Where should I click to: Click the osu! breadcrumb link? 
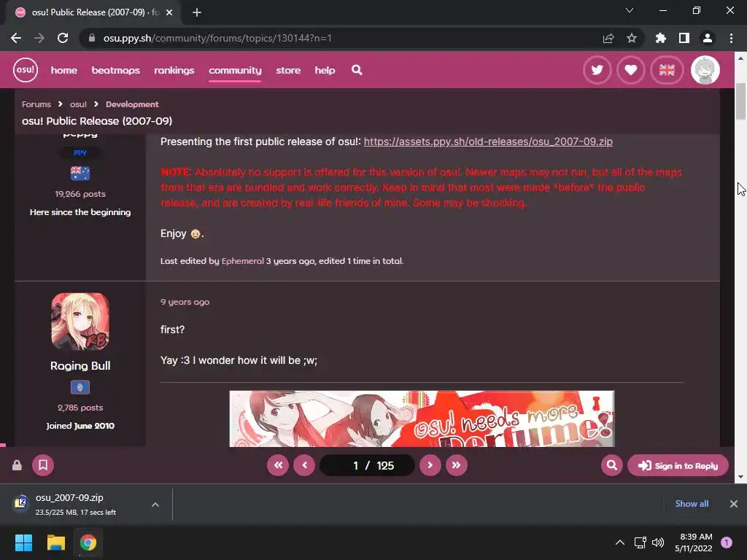pos(78,104)
